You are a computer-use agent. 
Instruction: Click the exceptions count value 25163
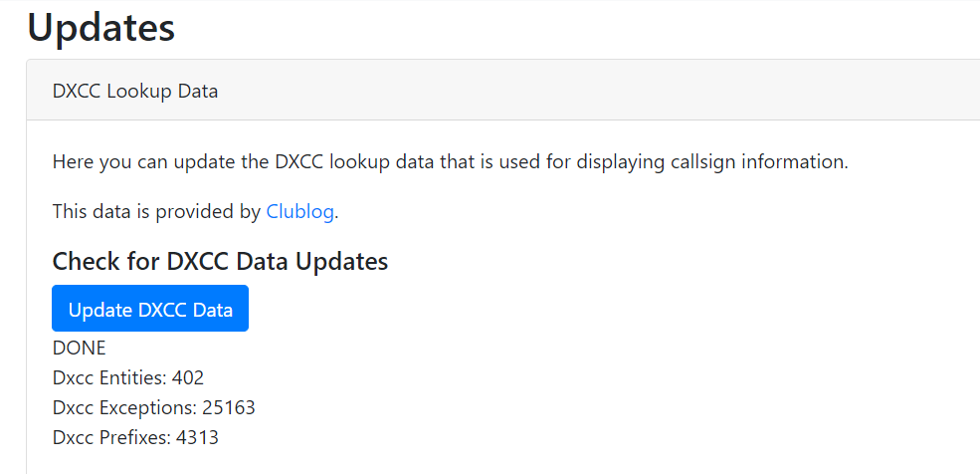point(229,407)
